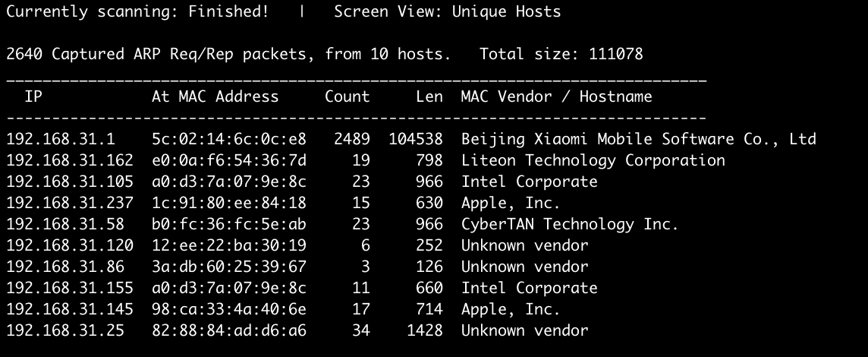
Task: Select the Liteon Technology Corporation vendor
Action: [593, 160]
